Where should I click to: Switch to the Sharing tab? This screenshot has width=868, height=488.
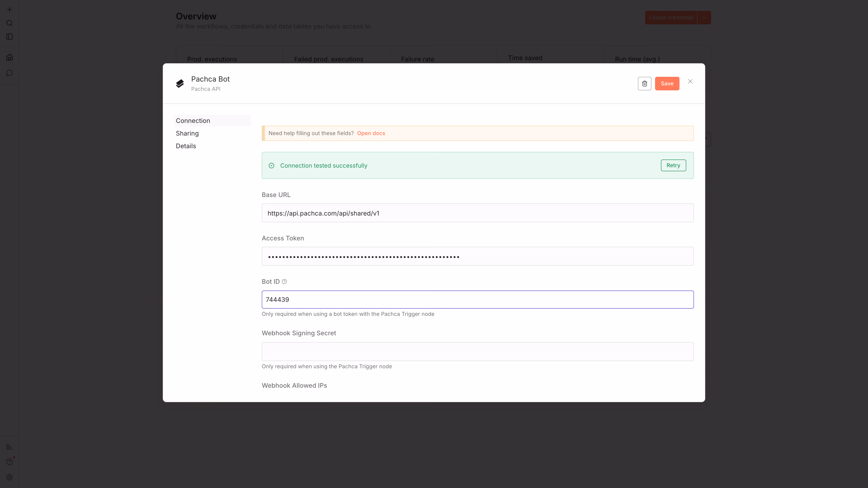(x=187, y=133)
